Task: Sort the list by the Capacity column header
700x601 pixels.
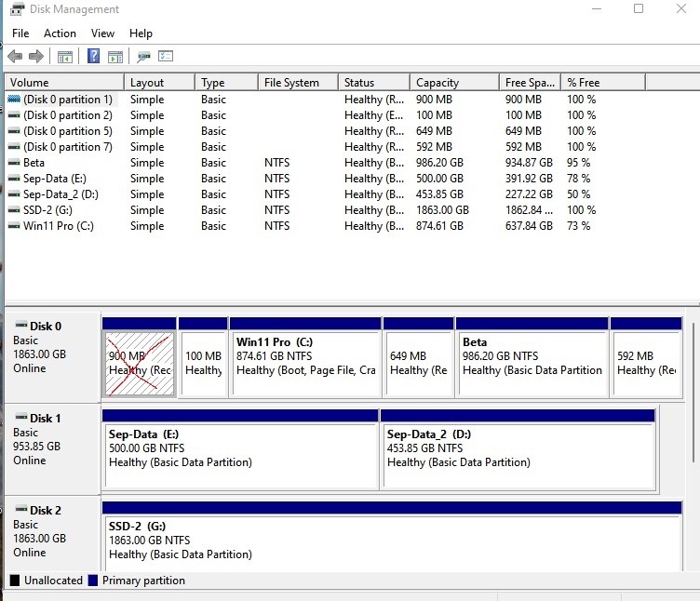Action: (x=437, y=83)
